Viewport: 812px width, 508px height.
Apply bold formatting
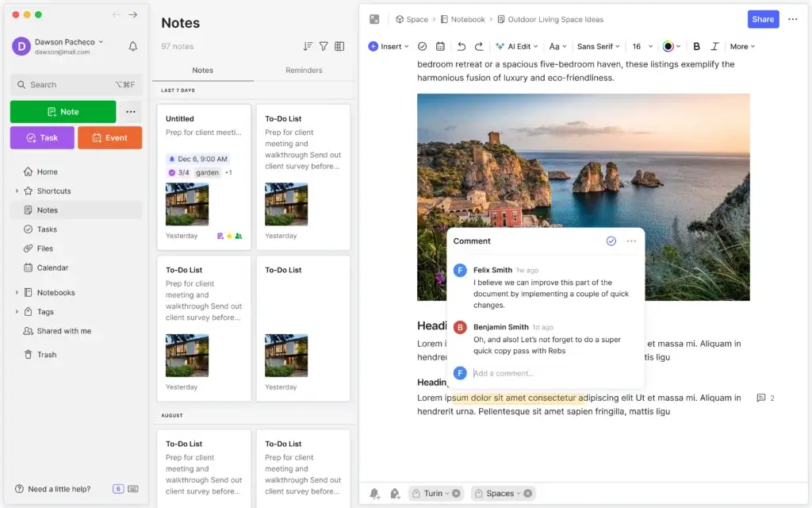[x=696, y=46]
